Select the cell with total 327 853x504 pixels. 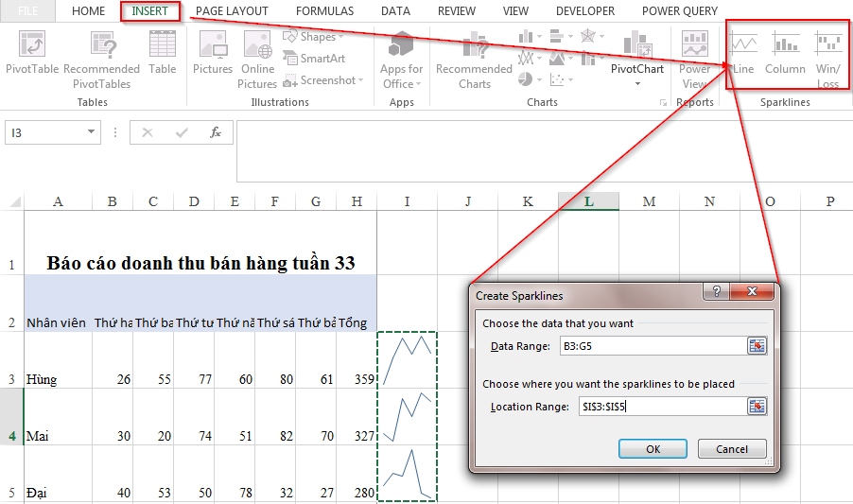pyautogui.click(x=357, y=416)
